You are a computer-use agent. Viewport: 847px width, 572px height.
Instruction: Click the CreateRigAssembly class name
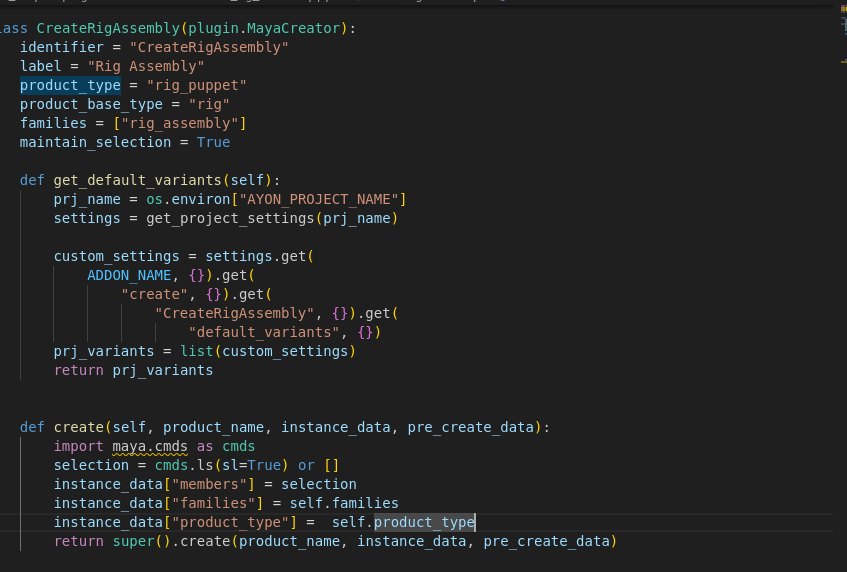(x=104, y=28)
